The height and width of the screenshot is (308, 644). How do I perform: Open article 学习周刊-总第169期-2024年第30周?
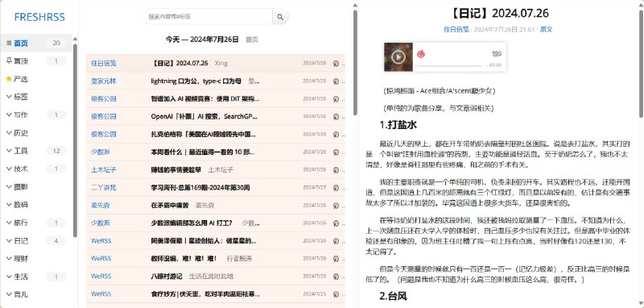point(200,188)
